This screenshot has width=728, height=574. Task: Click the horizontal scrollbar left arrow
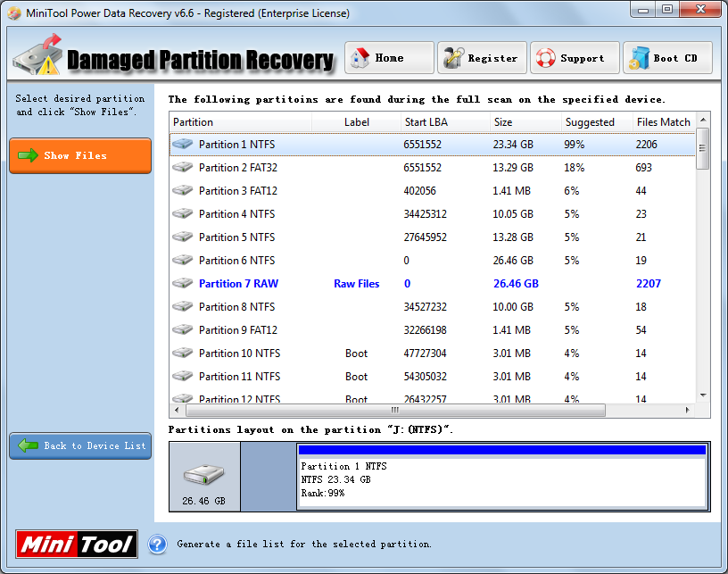177,410
